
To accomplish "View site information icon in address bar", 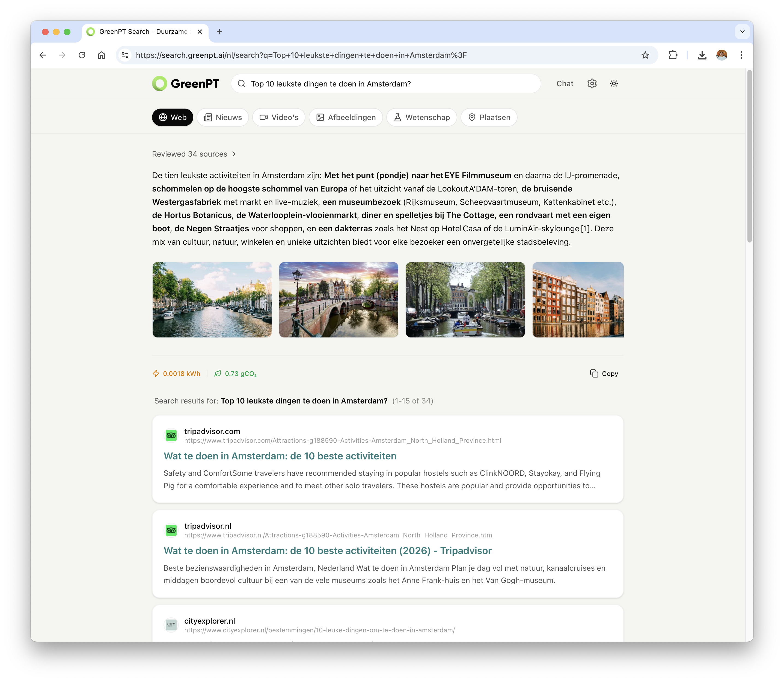I will pos(125,55).
